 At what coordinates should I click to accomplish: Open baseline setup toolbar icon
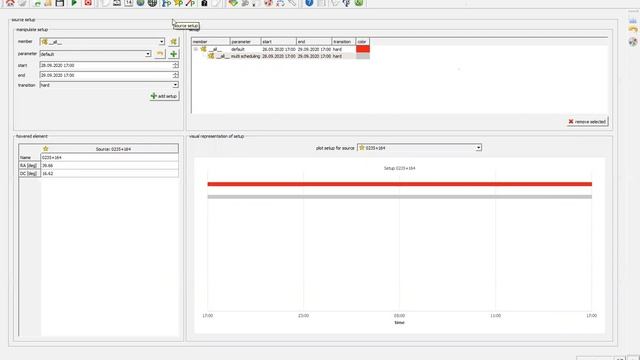tap(190, 3)
